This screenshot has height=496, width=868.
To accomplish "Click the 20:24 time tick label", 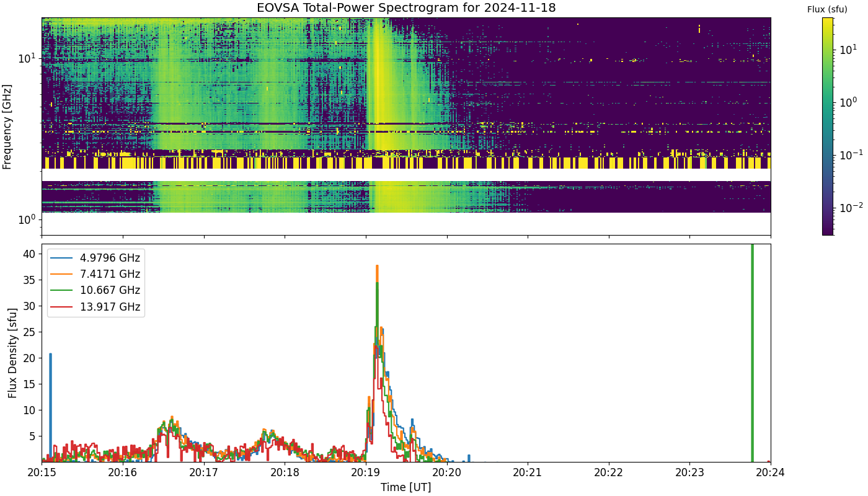I will pos(771,473).
